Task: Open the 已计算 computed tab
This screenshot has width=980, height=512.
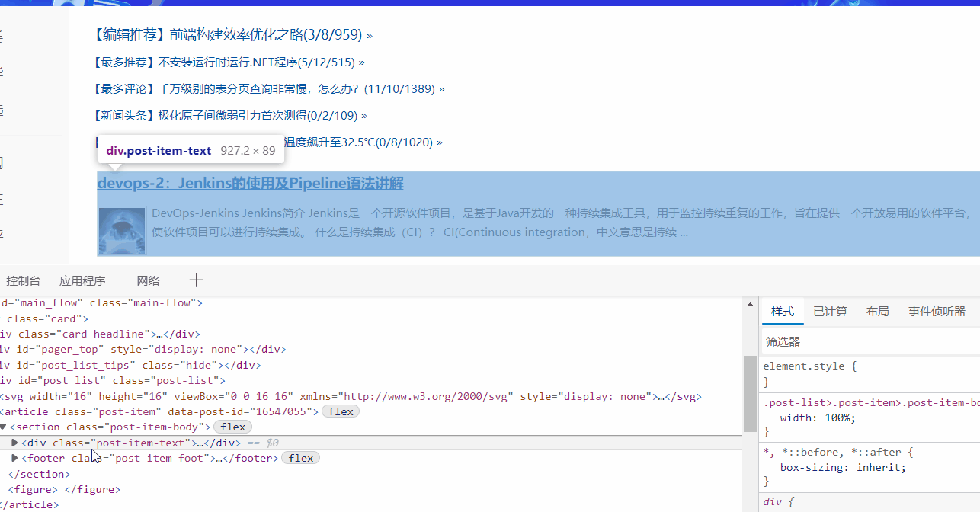Action: click(x=830, y=311)
